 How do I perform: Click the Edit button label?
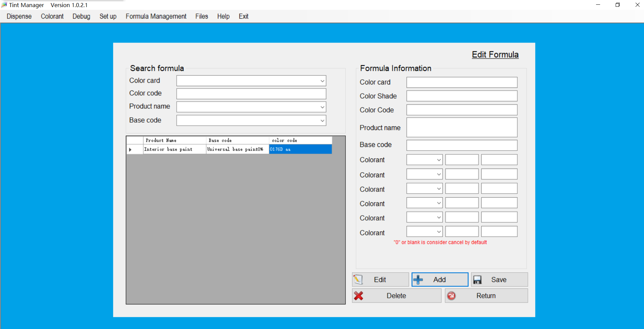coord(380,280)
